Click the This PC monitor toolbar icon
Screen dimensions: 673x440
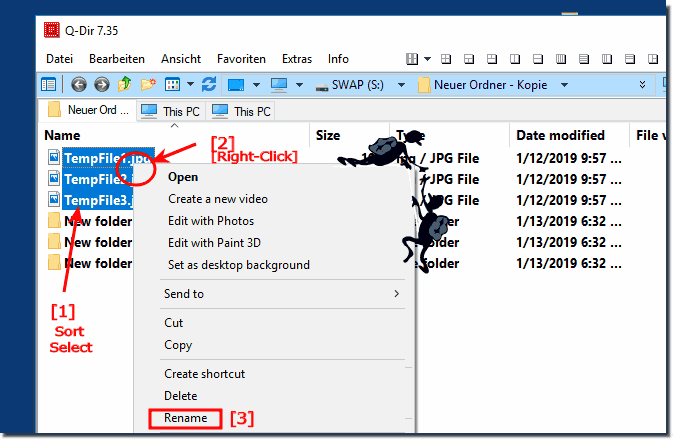click(x=279, y=85)
